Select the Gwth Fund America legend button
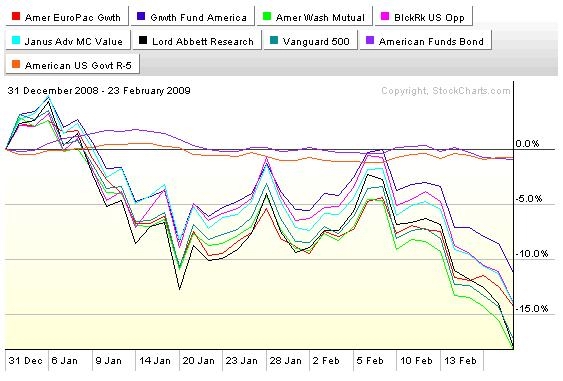This screenshot has width=563, height=381. click(x=192, y=17)
